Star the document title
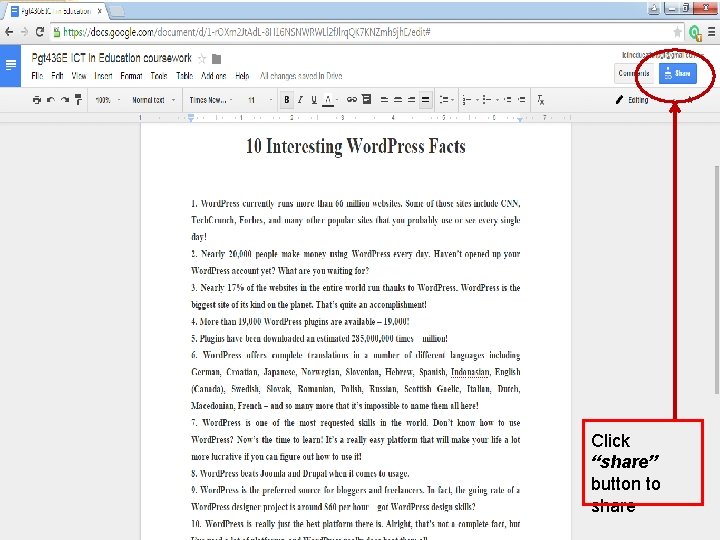This screenshot has height=540, width=720. 202,59
